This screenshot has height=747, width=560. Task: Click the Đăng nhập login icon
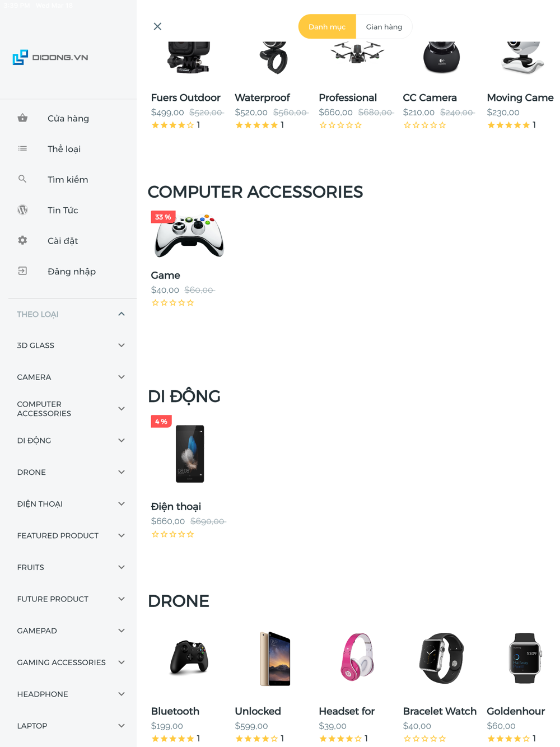[22, 271]
